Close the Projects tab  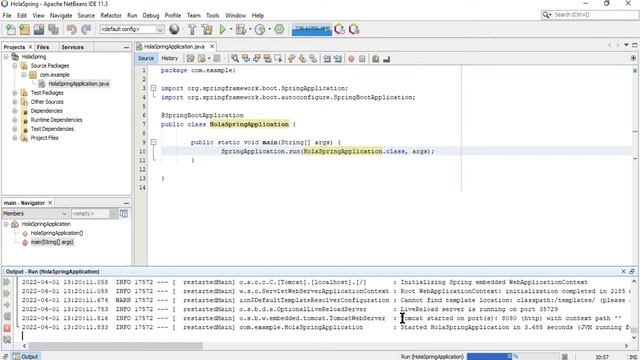30,47
